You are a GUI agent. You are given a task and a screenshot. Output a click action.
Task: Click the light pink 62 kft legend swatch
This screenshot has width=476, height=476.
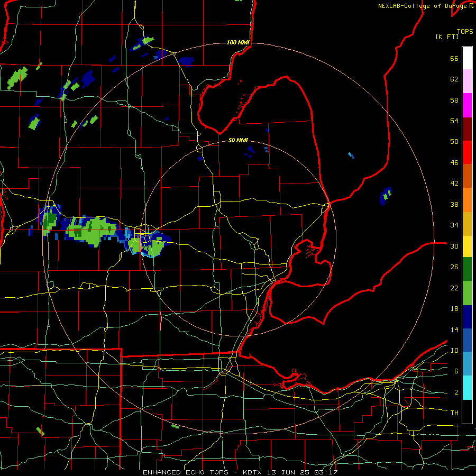(x=467, y=81)
